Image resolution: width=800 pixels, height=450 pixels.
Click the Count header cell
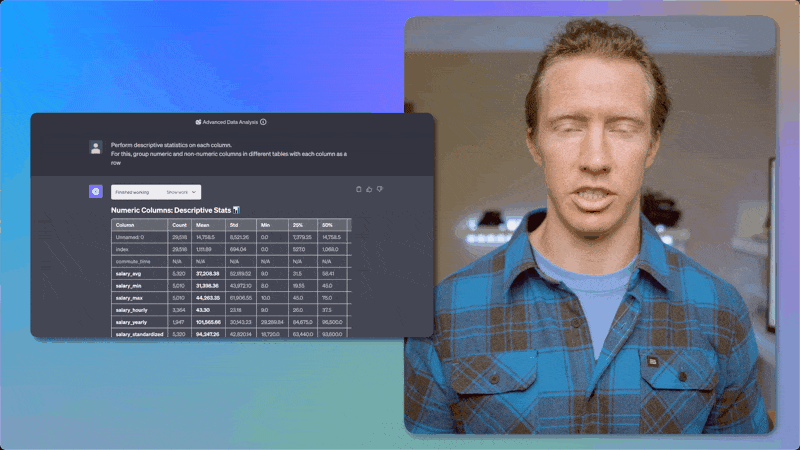180,225
